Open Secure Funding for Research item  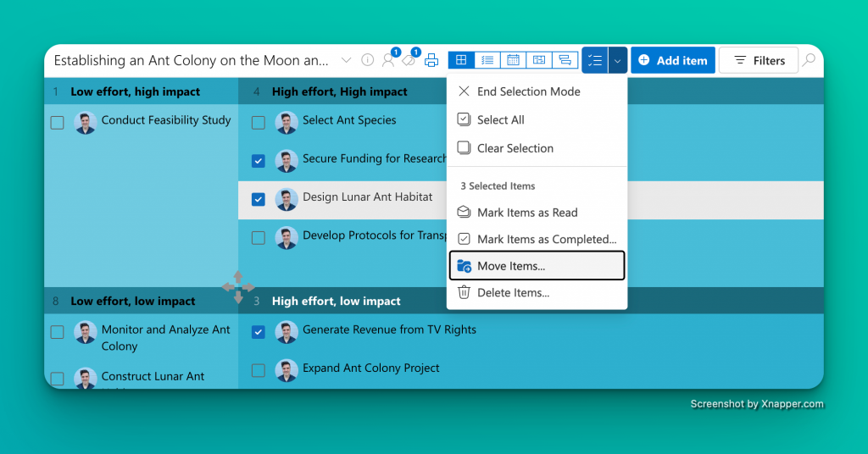tap(374, 158)
